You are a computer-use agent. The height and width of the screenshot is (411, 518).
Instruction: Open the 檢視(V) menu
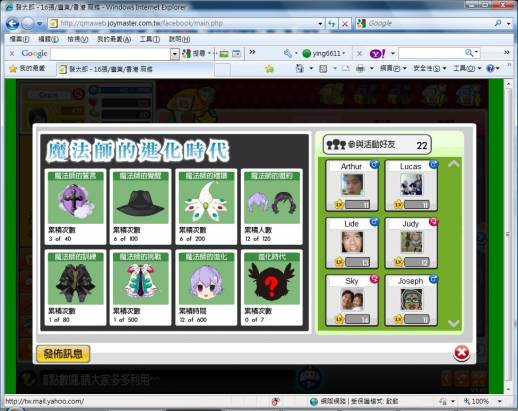click(x=78, y=39)
